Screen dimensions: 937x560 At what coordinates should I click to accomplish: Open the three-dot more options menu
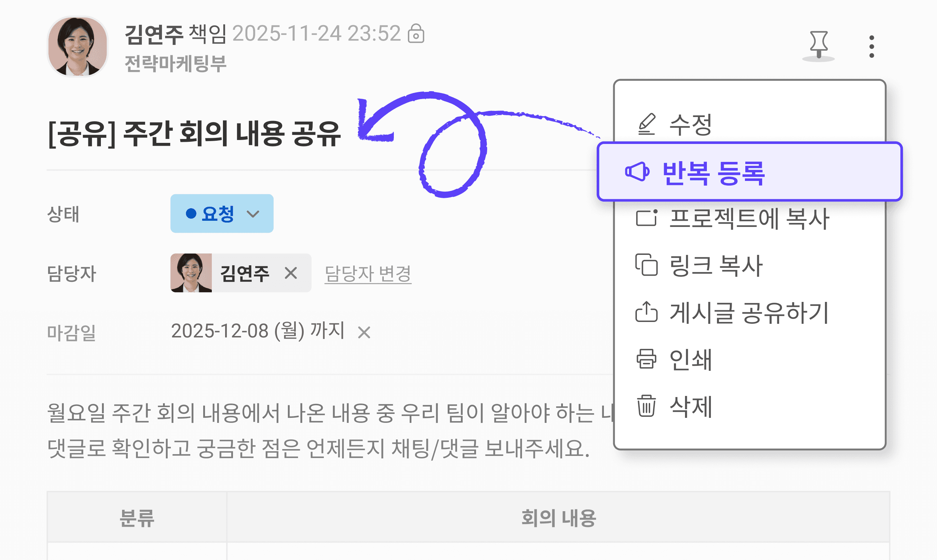click(x=871, y=47)
